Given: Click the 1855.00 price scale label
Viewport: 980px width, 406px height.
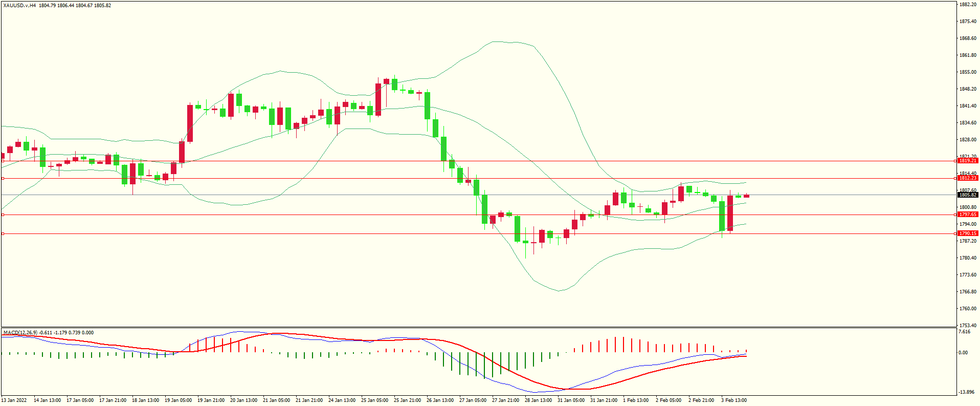Looking at the screenshot, I should tap(968, 72).
